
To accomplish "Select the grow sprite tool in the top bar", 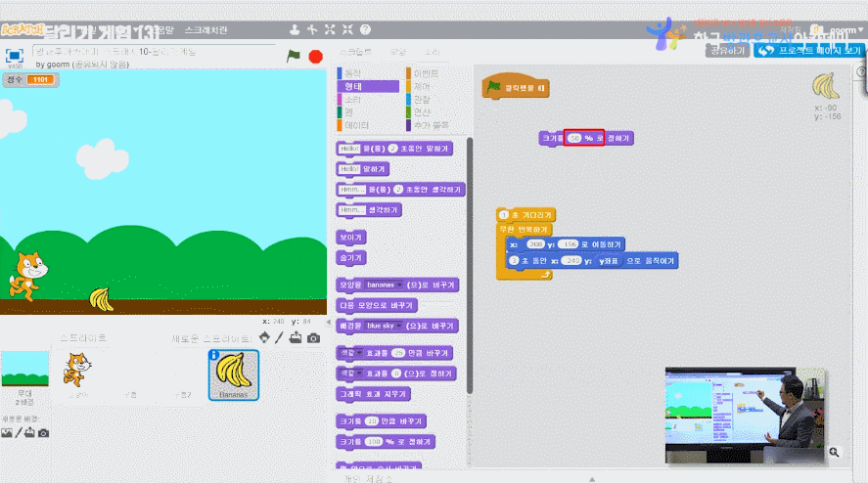I will pyautogui.click(x=330, y=29).
